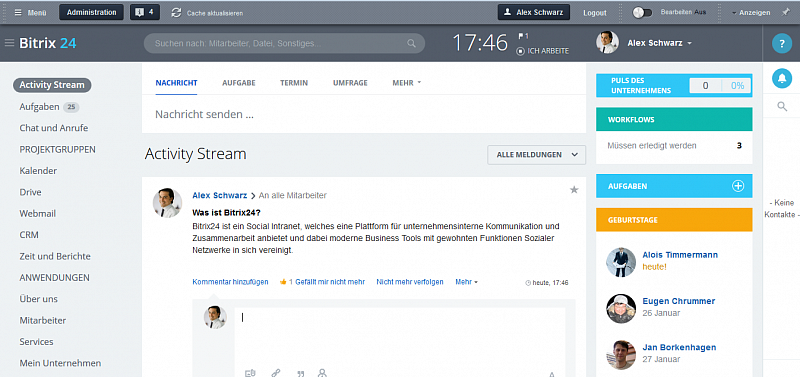Toggle the Bearbeiten edit mode switch
800x377 pixels.
point(642,12)
